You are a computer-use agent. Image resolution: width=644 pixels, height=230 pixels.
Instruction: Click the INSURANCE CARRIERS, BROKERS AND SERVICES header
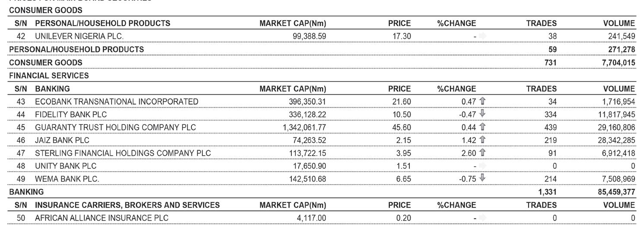click(x=127, y=205)
